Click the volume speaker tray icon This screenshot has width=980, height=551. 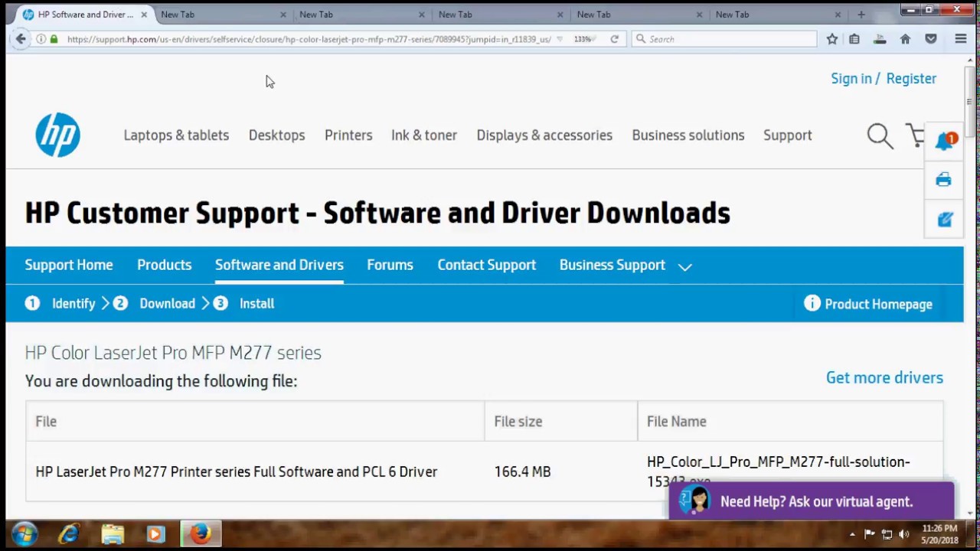click(904, 534)
